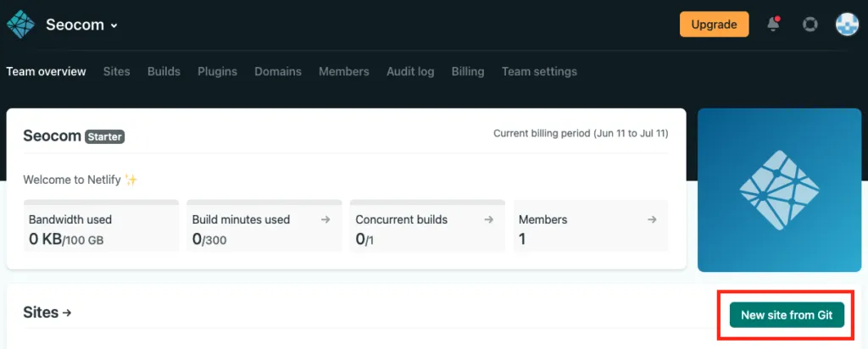Click the Starter plan badge
This screenshot has height=349, width=868.
(x=104, y=136)
